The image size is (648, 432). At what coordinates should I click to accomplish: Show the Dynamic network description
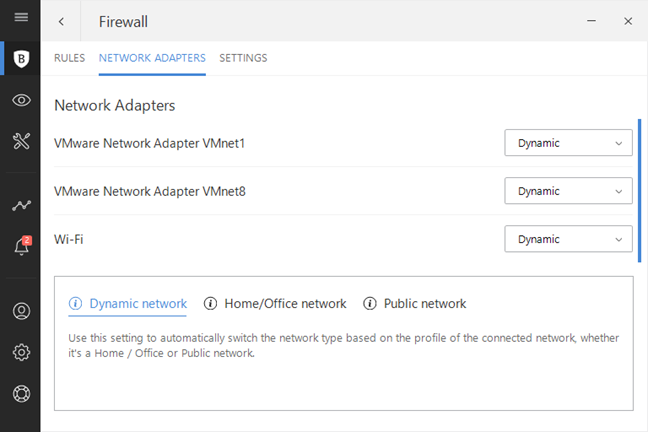click(x=128, y=304)
